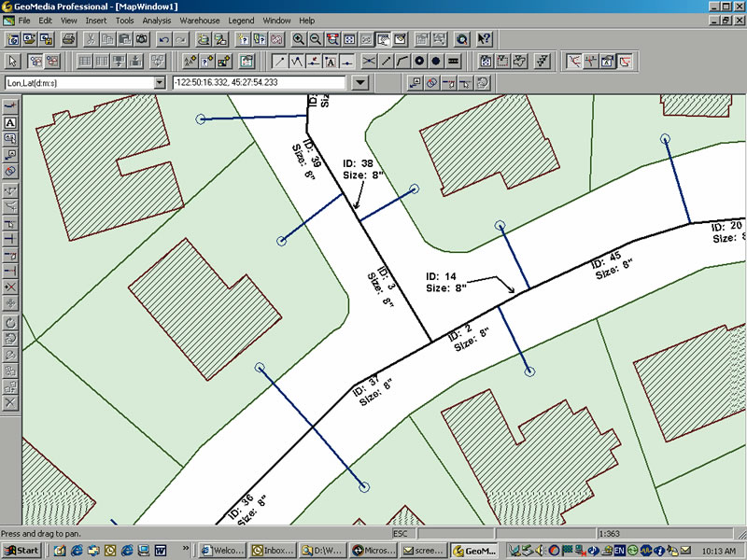The image size is (747, 560).
Task: Toggle the Pan map hand mode button
Action: [x=383, y=39]
